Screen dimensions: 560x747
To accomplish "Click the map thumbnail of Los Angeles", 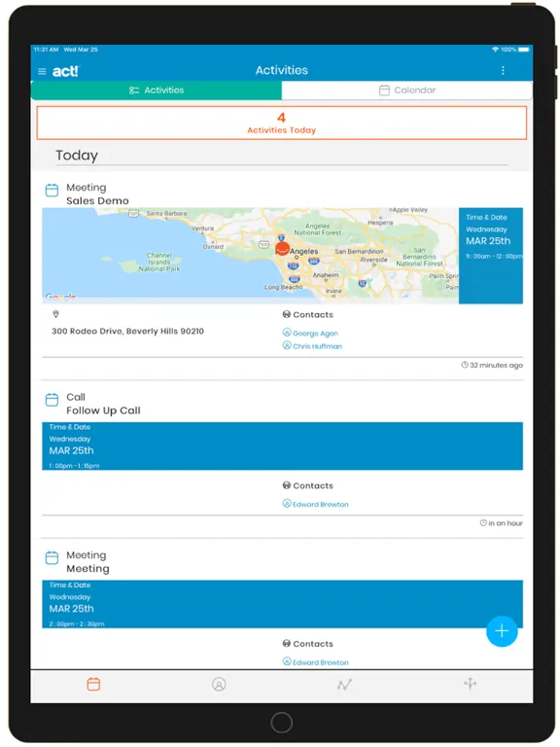I will (250, 256).
